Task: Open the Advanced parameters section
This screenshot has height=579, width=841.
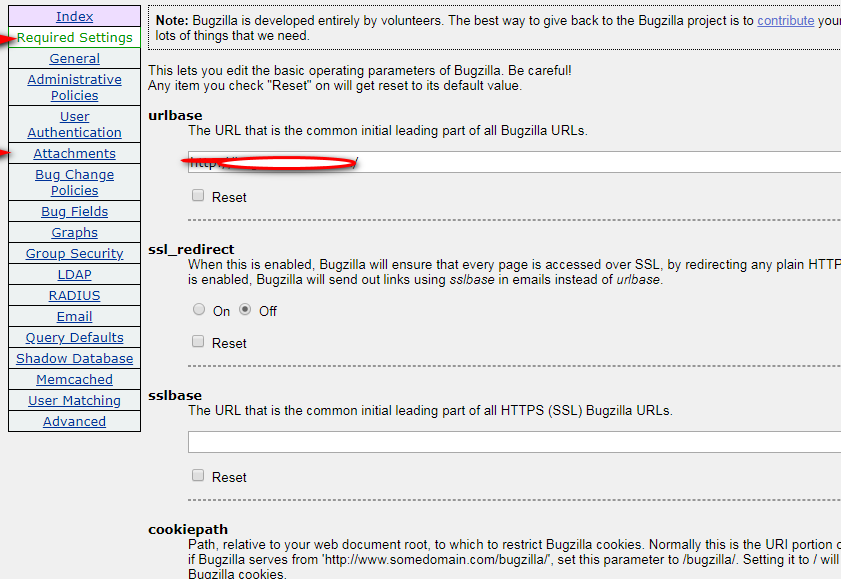Action: click(75, 421)
